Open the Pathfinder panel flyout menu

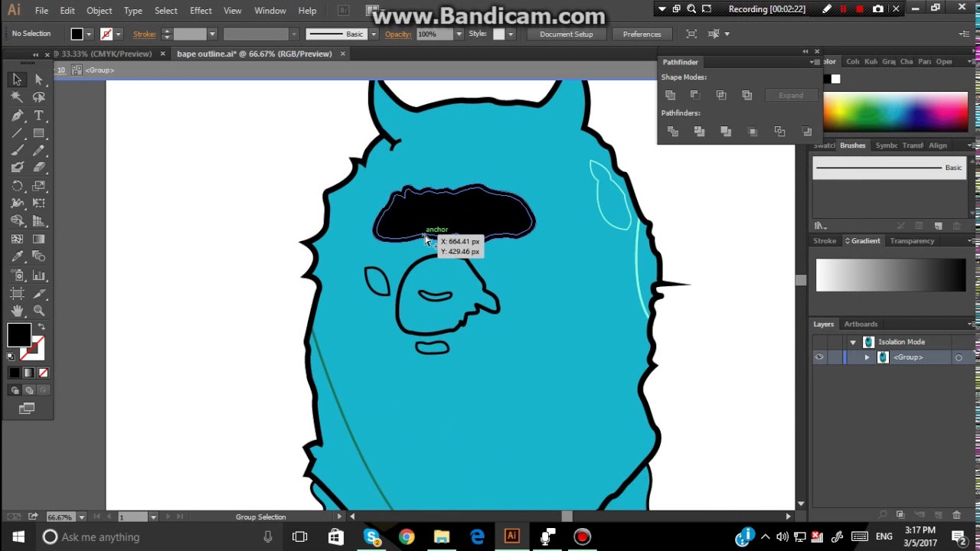coord(815,62)
